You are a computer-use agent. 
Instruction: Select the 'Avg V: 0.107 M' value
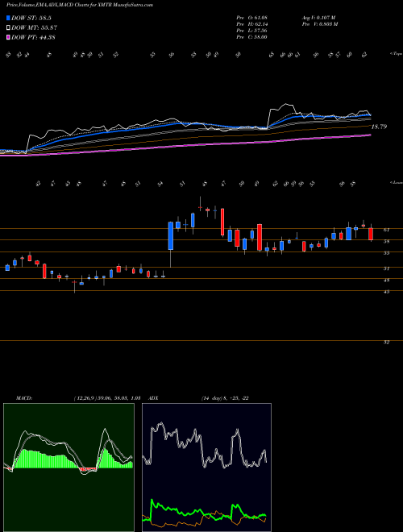[318, 17]
